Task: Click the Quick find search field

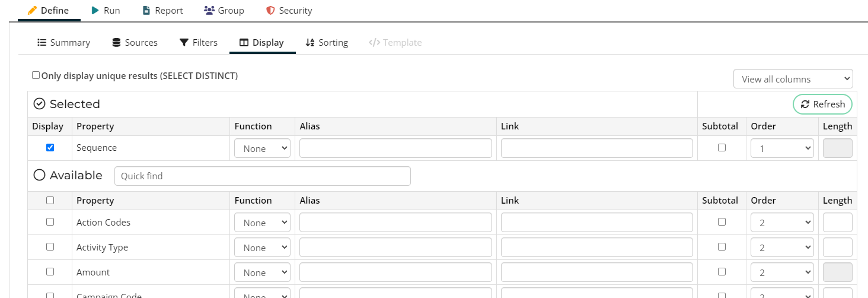Action: pos(262,176)
